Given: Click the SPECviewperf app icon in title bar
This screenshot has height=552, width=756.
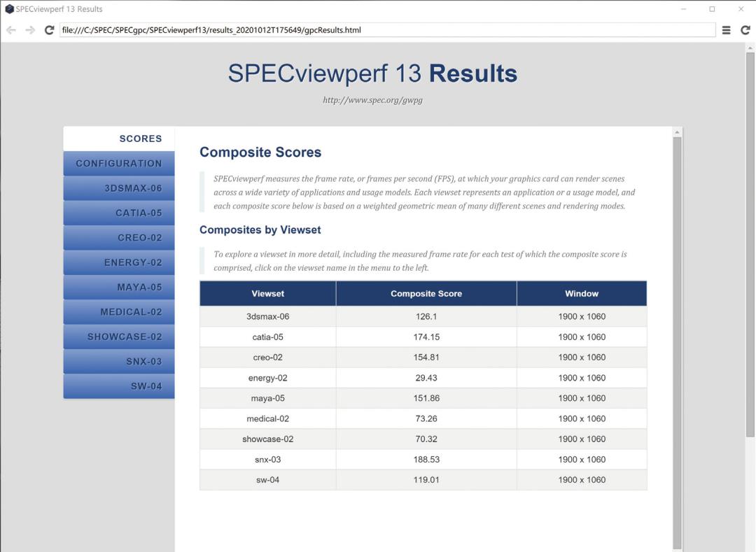Looking at the screenshot, I should click(9, 8).
